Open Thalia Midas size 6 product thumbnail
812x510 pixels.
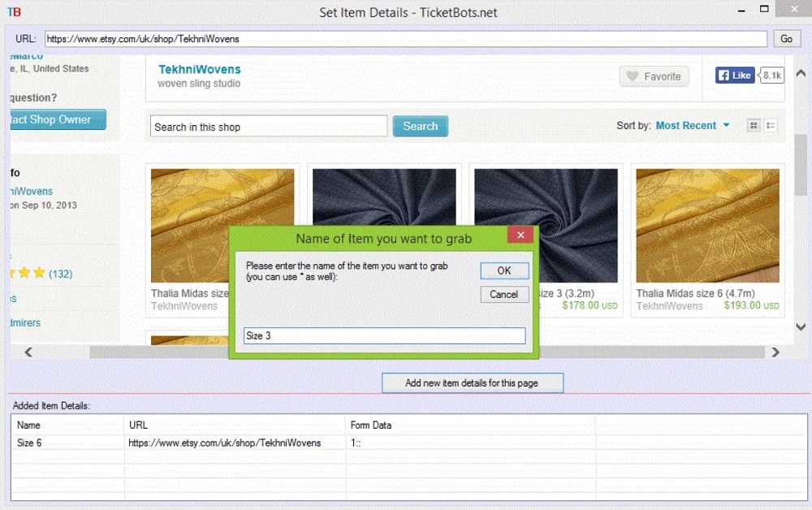click(707, 226)
